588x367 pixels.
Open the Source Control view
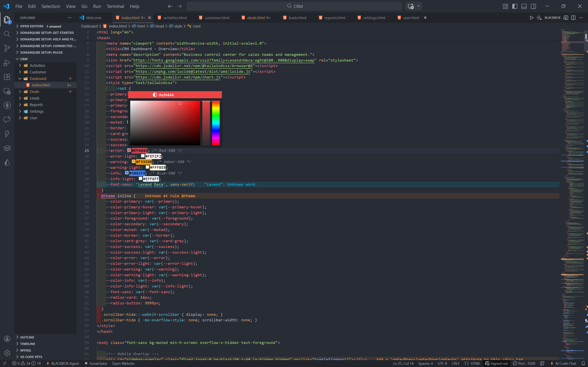pos(7,48)
